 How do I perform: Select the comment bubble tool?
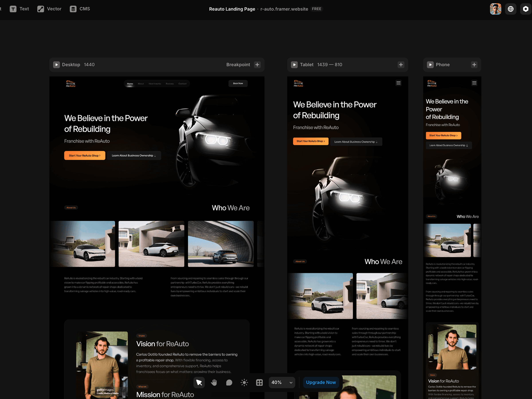tap(229, 382)
